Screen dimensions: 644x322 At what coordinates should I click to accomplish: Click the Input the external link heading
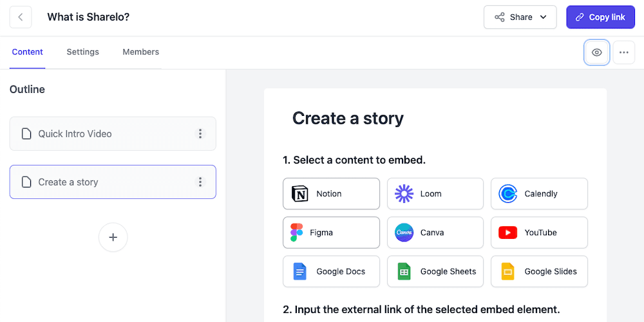(x=421, y=309)
